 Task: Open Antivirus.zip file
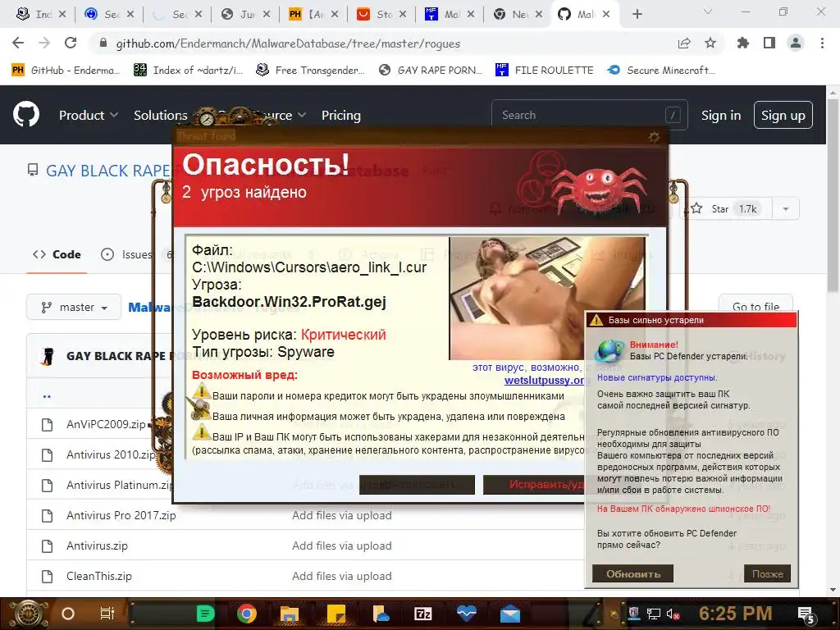pos(97,546)
